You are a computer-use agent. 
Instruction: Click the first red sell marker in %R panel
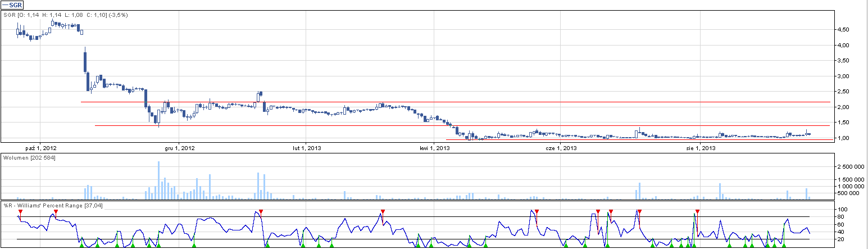[20, 211]
